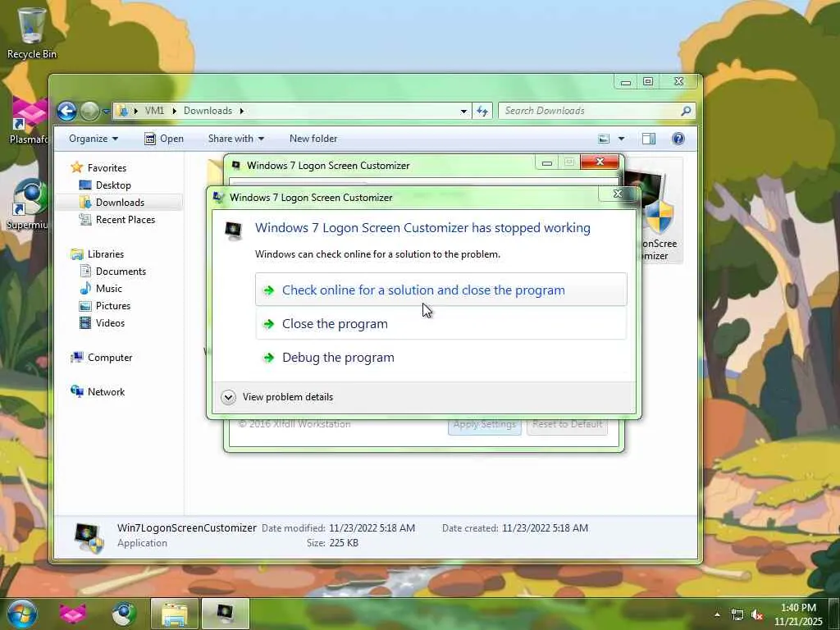The width and height of the screenshot is (840, 630).
Task: Open the taskbar clock and date
Action: 798,614
